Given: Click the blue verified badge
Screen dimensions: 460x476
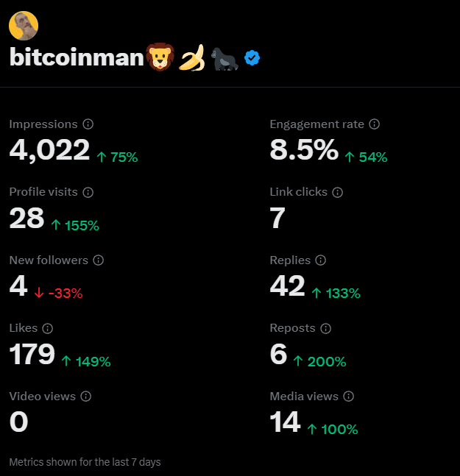Looking at the screenshot, I should (x=252, y=57).
